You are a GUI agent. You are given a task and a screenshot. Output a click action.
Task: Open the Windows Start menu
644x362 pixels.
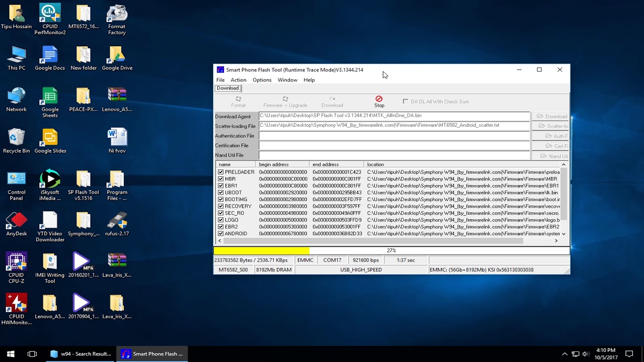(11, 354)
